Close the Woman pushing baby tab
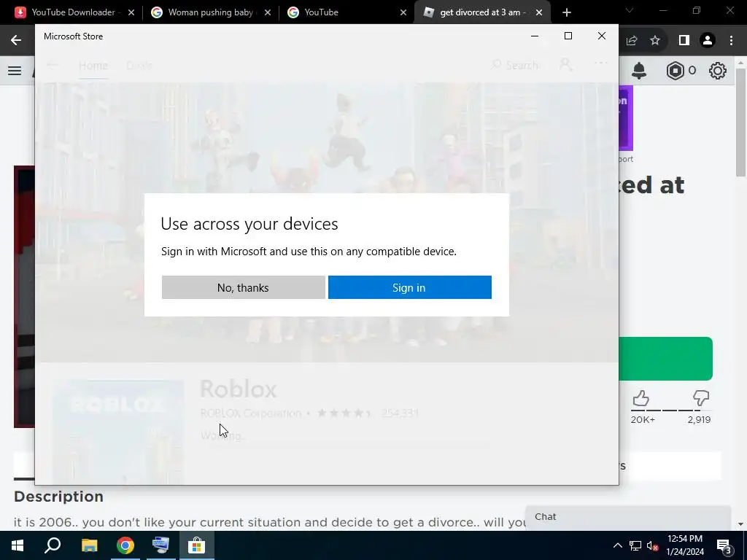The height and width of the screenshot is (560, 747). click(x=267, y=13)
